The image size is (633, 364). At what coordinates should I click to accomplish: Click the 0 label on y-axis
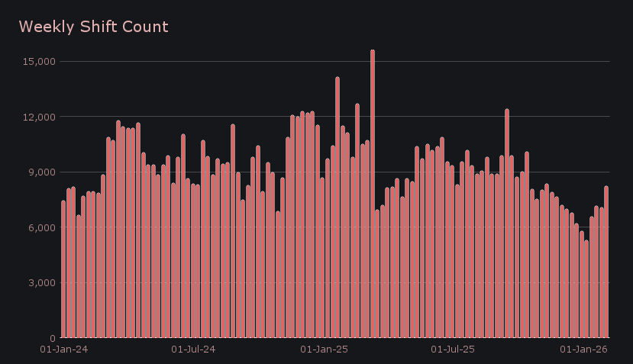(x=51, y=338)
